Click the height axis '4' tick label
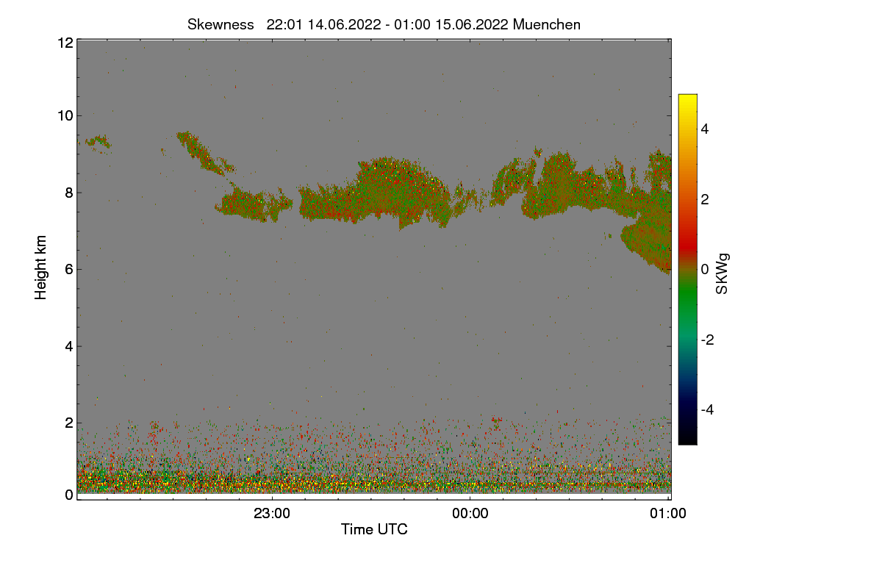Viewport: 882px width, 588px height. pos(69,345)
